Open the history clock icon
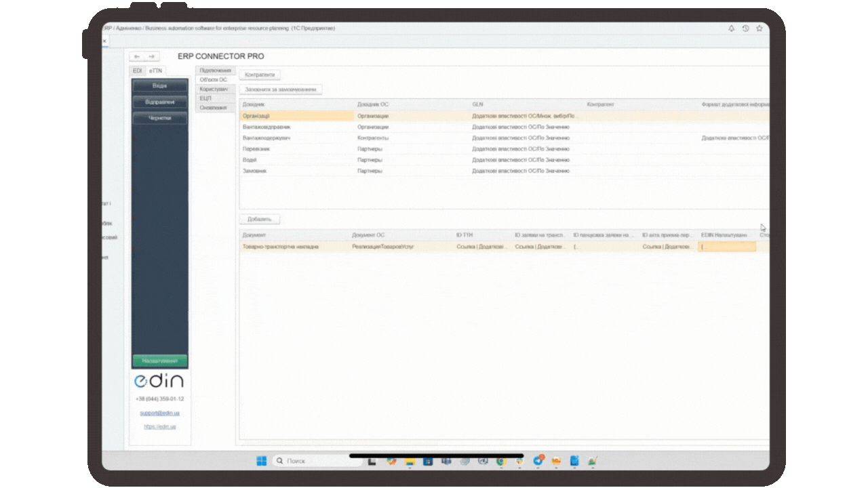The width and height of the screenshot is (868, 488). [x=745, y=28]
